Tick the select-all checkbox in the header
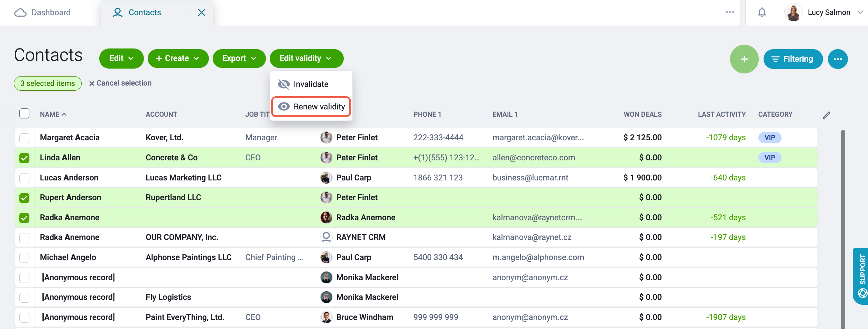Screen dimensions: 868x329 (25, 114)
